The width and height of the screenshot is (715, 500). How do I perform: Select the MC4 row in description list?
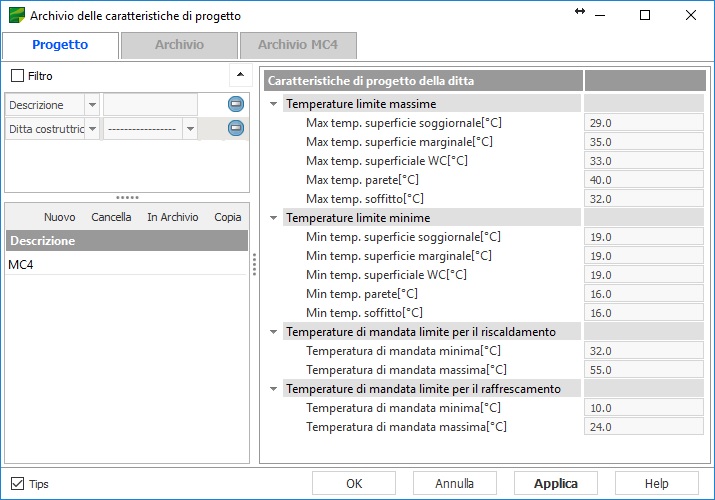point(126,264)
